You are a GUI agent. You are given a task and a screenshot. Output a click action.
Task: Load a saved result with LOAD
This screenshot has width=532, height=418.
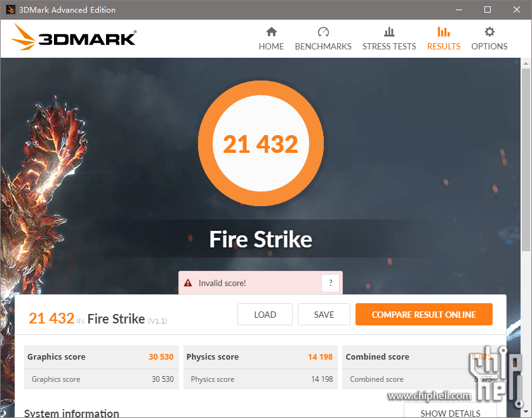265,314
